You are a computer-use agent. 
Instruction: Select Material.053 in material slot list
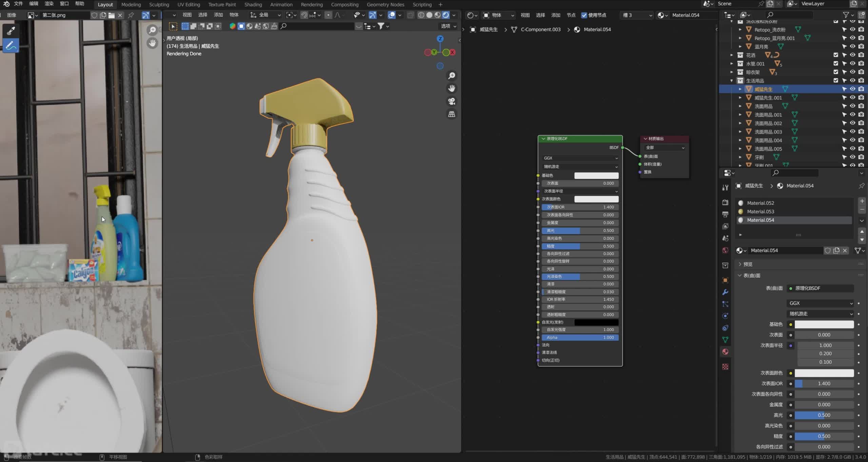[793, 211]
